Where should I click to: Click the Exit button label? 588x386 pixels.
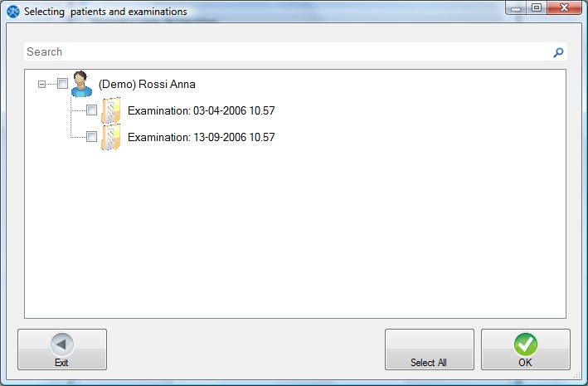tap(61, 363)
